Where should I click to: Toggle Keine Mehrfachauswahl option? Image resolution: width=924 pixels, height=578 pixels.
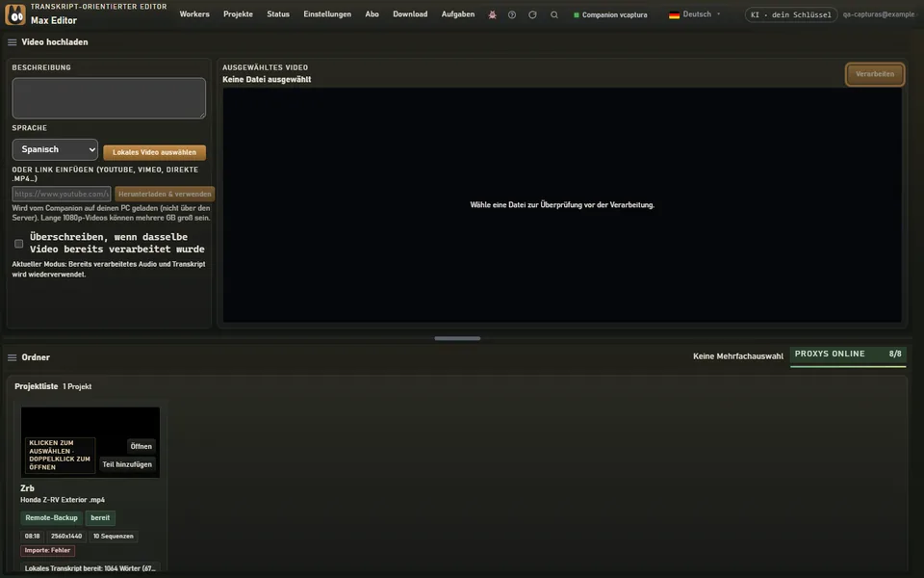click(x=738, y=356)
